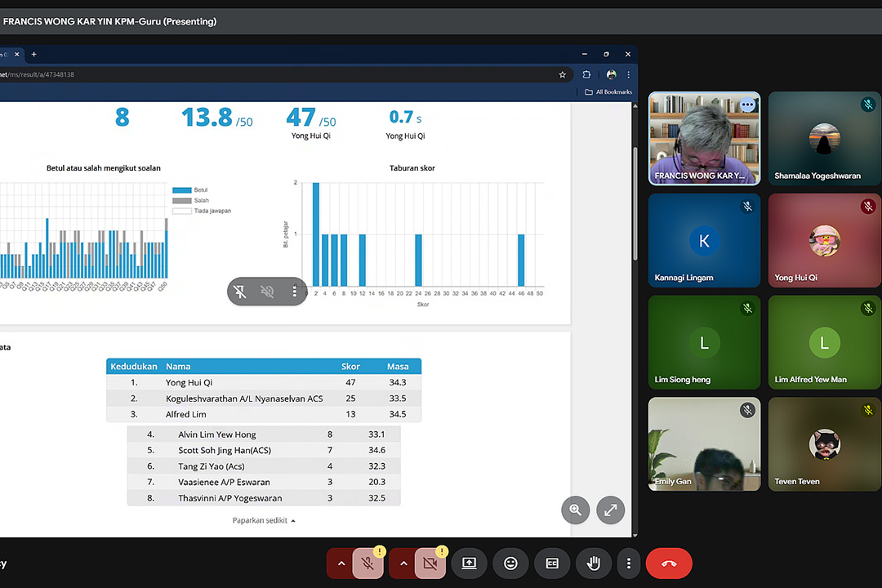Start presenting your screen
The height and width of the screenshot is (588, 882).
tap(469, 563)
